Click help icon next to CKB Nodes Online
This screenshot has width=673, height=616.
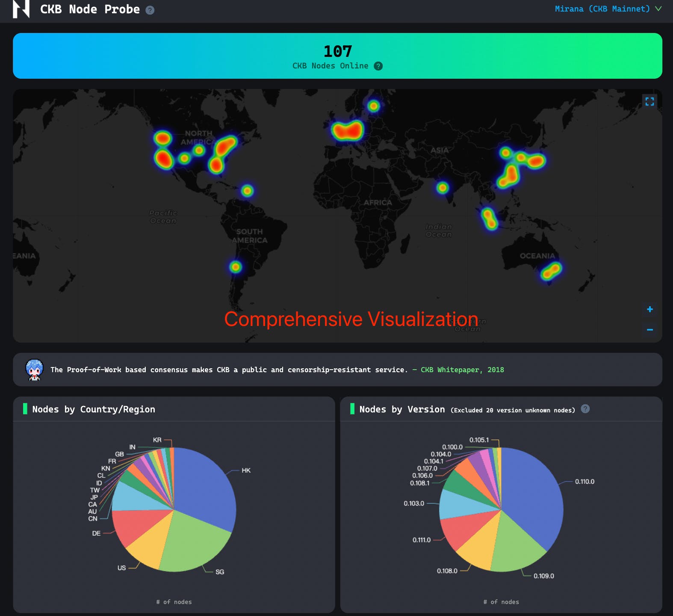click(x=378, y=66)
